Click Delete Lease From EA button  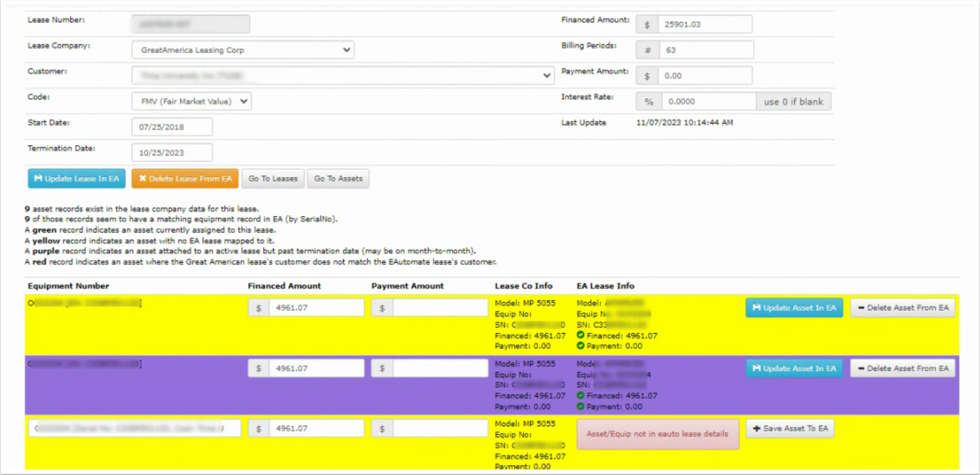coord(185,179)
